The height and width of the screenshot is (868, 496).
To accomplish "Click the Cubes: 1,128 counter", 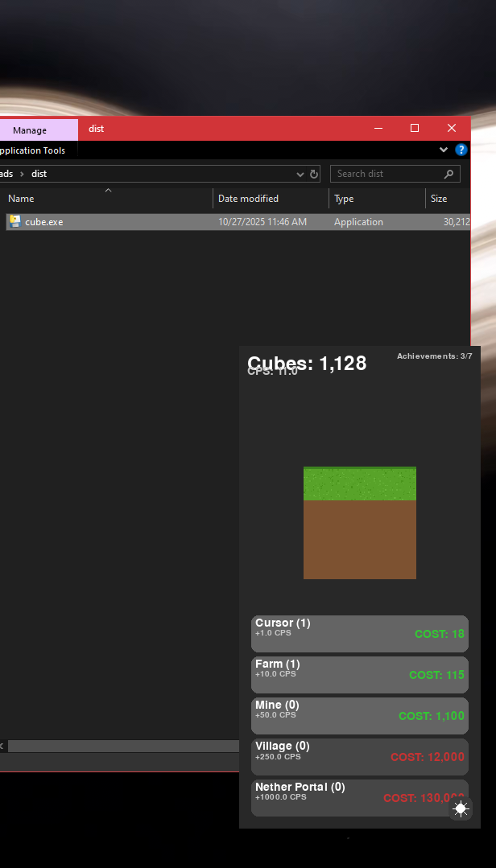I will click(x=307, y=363).
